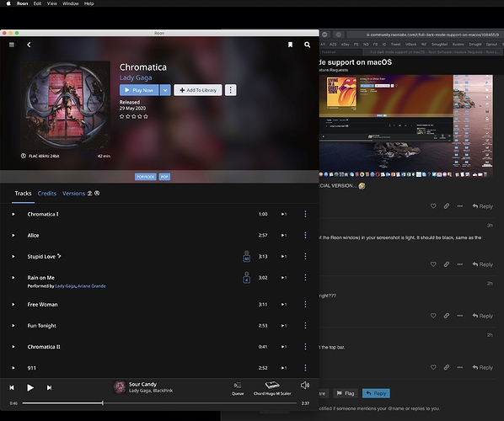Open signal quality icon beside FLAC 48kHz

tap(24, 156)
